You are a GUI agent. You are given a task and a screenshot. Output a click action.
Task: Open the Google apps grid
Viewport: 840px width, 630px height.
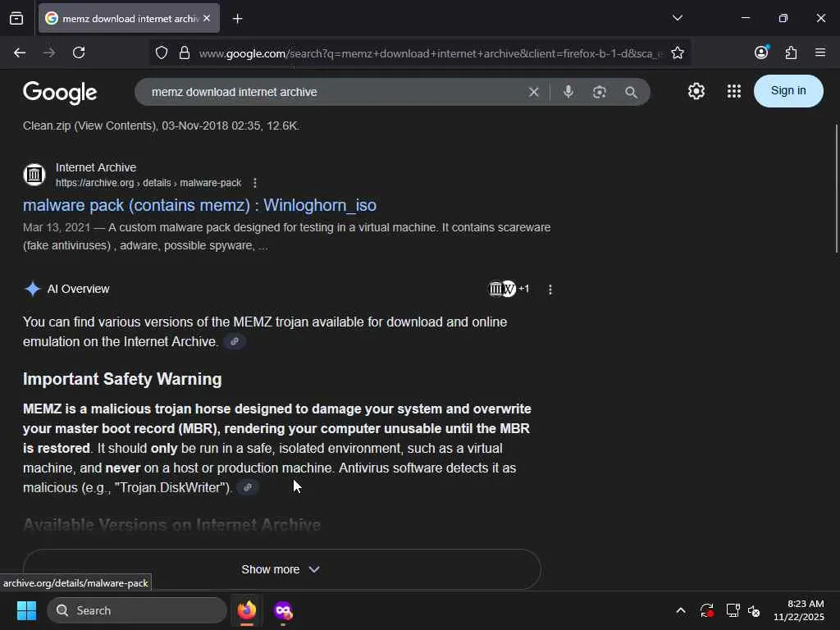[734, 91]
